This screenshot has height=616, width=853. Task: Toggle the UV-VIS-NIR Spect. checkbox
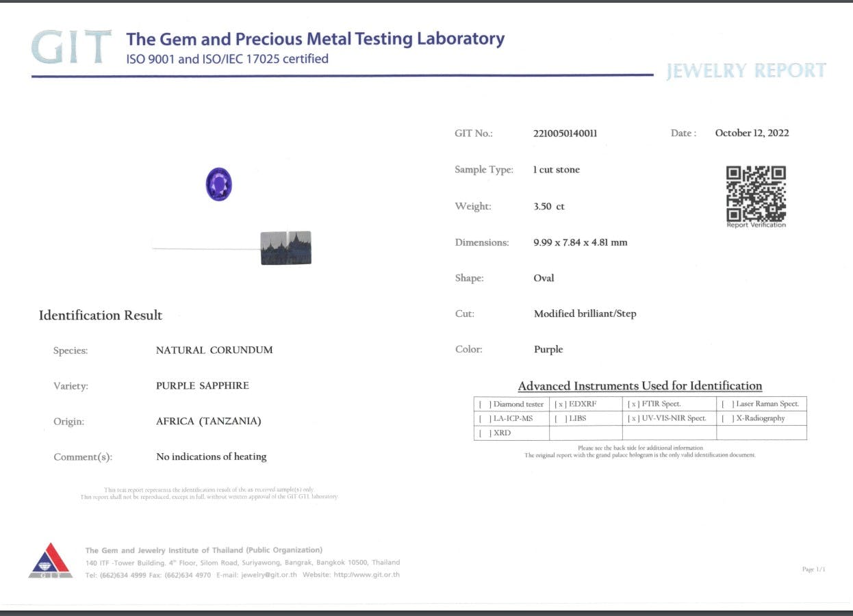[x=633, y=418]
